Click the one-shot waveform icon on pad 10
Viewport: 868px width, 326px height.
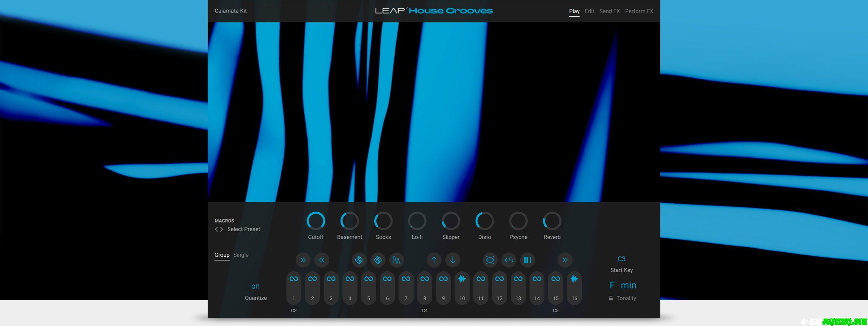pyautogui.click(x=462, y=279)
